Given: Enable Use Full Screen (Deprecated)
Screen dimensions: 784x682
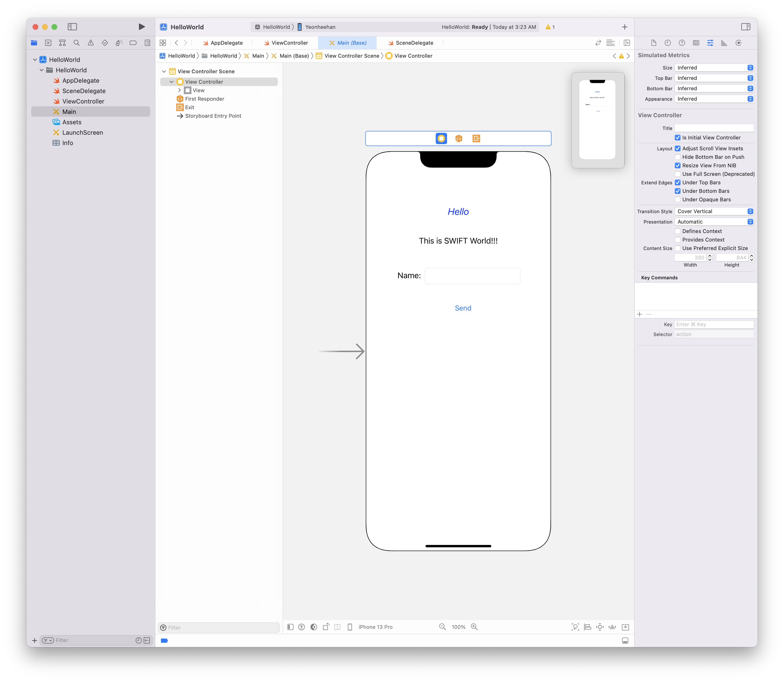Looking at the screenshot, I should 677,174.
